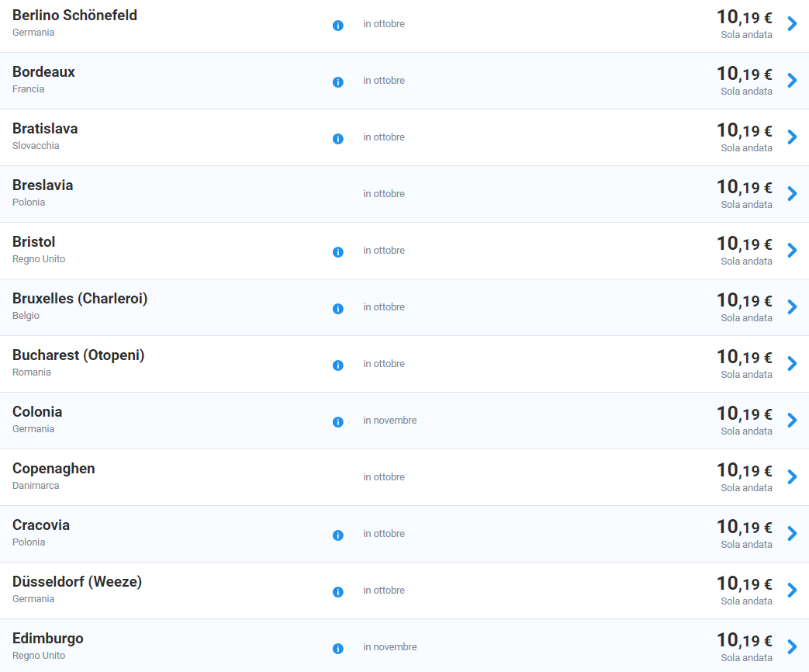809x672 pixels.
Task: Show info for the Bristol flight
Action: pos(338,252)
